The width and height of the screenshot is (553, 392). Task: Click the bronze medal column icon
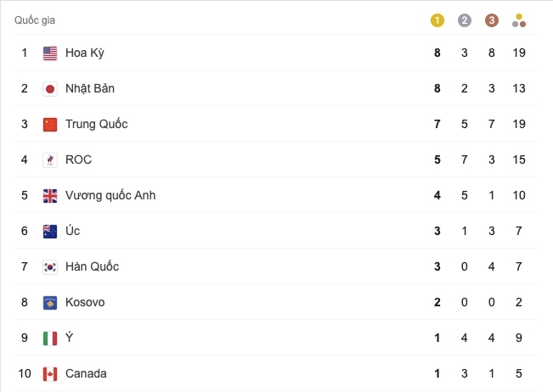pos(492,20)
